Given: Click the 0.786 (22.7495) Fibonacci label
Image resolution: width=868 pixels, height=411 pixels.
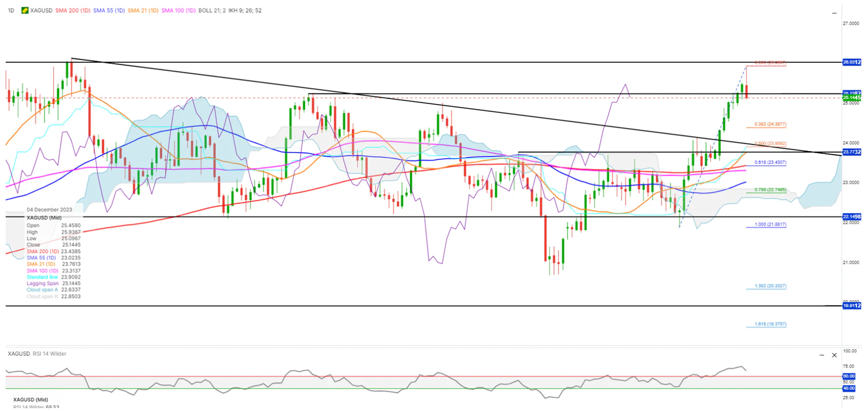Looking at the screenshot, I should tap(770, 190).
